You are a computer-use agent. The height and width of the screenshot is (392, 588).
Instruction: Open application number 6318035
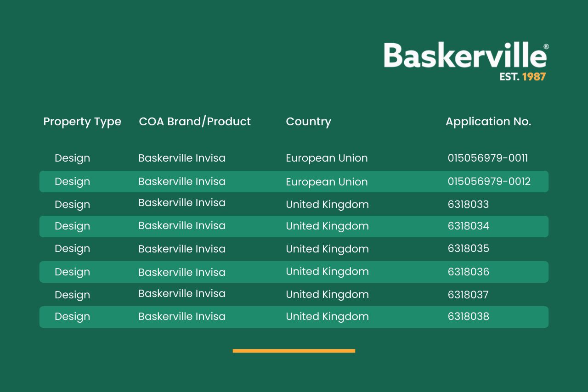coord(468,249)
